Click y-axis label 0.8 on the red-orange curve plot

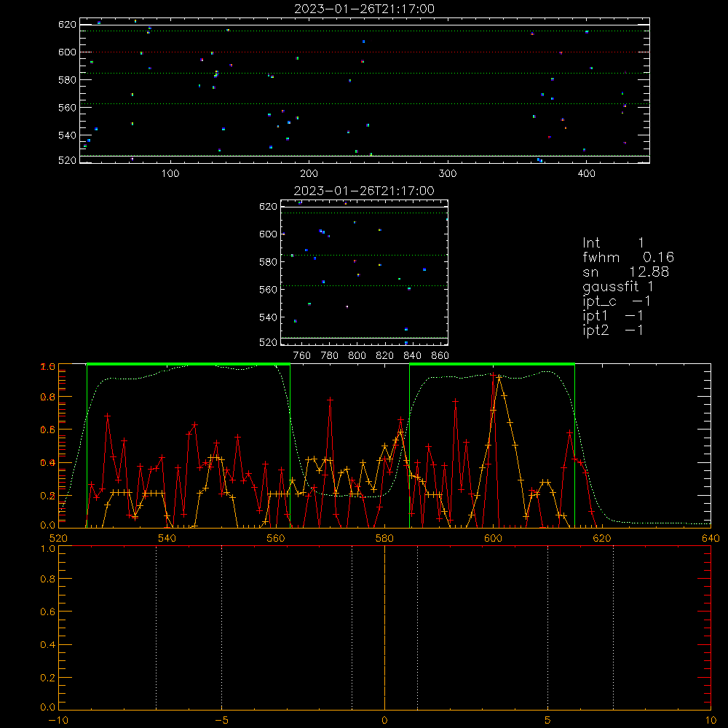pos(48,397)
